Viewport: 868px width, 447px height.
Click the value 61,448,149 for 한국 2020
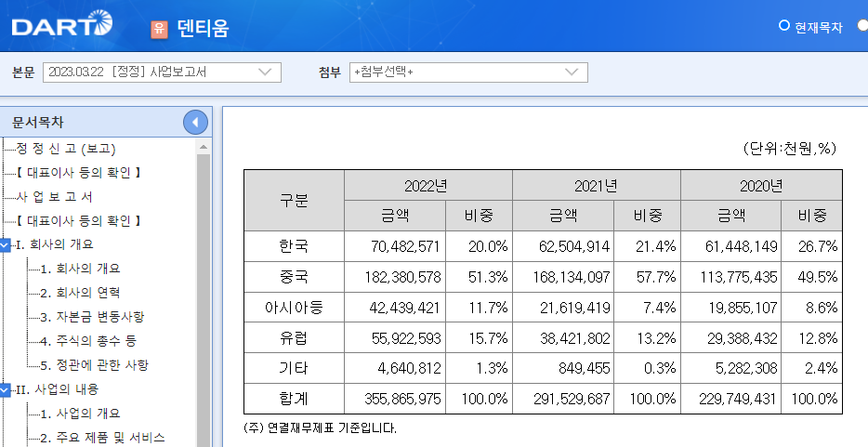(x=742, y=247)
